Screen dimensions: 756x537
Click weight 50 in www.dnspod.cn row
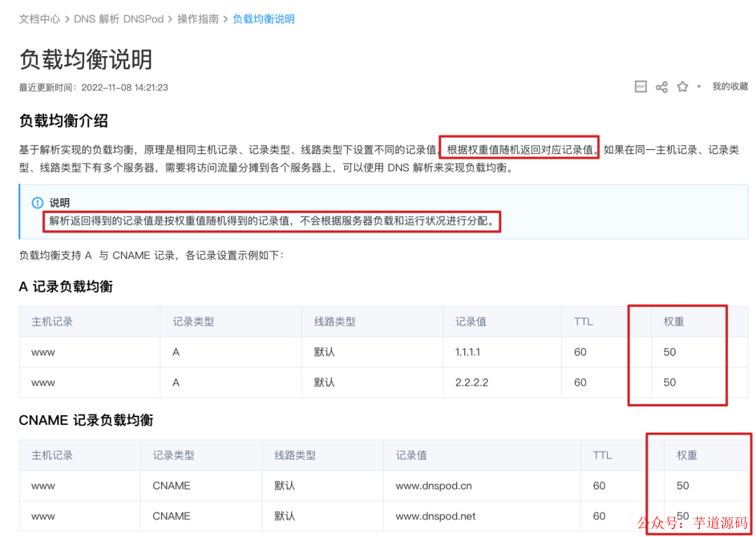(682, 486)
